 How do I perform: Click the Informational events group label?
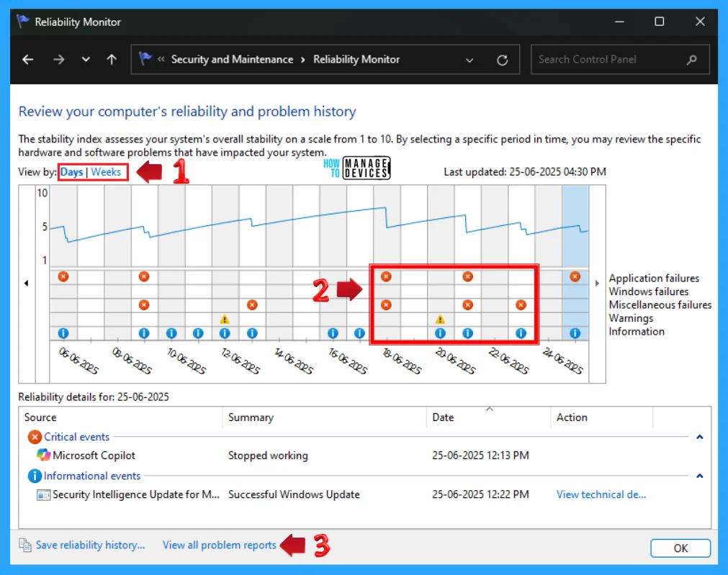(x=92, y=476)
